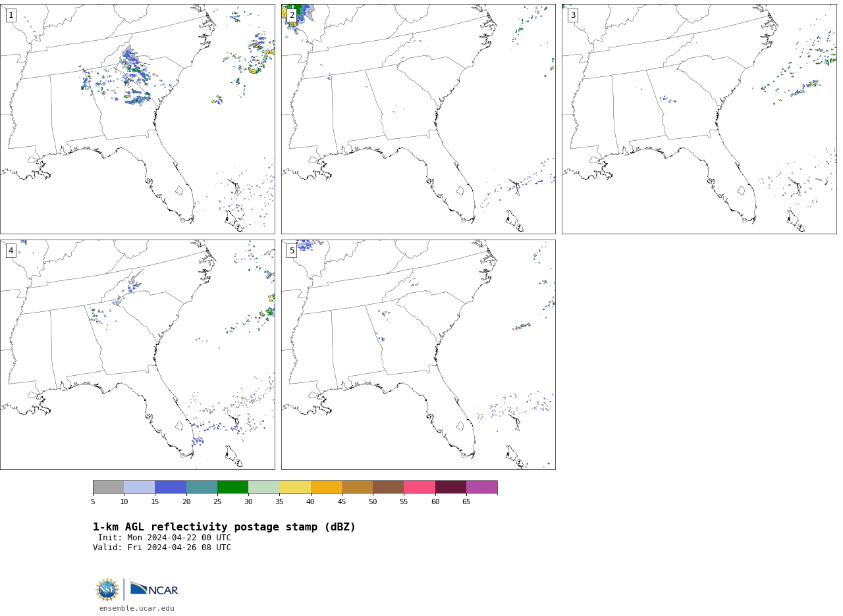Click the colorbar tick label 5

click(x=93, y=502)
